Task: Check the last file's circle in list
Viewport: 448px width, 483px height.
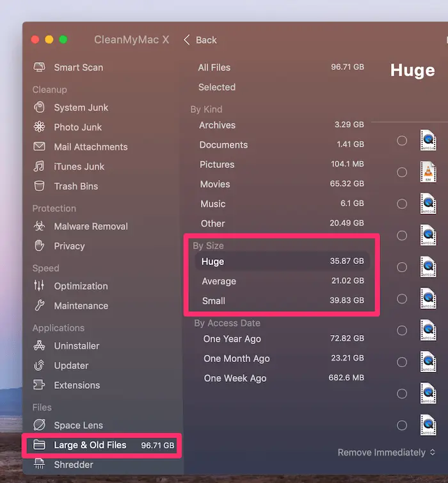Action: pos(402,425)
